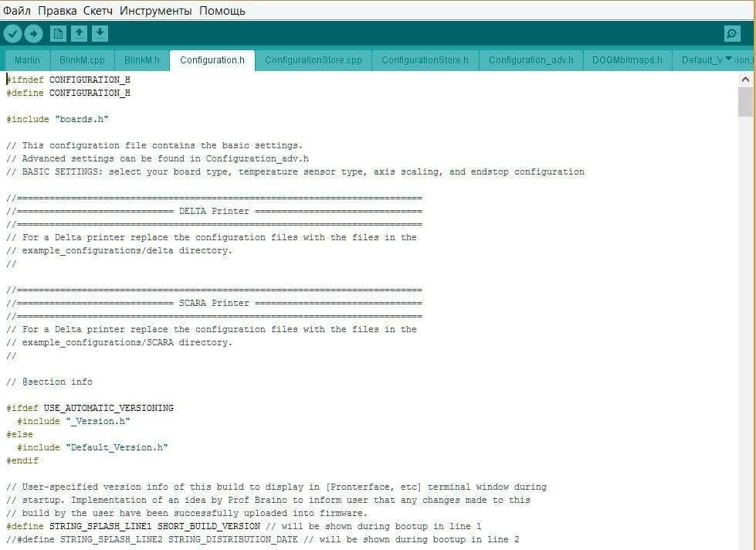Switch to the Configuration_adv.h tab
Viewport: 756px width, 550px height.
pos(531,60)
